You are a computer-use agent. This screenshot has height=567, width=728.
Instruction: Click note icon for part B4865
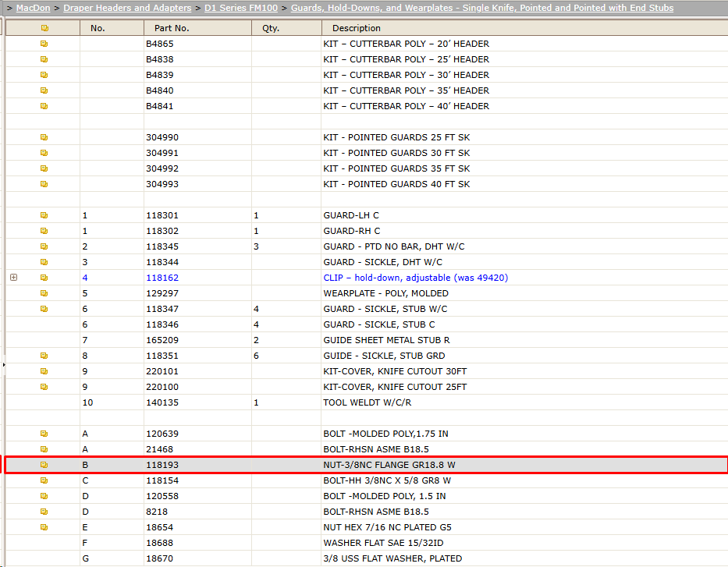[x=44, y=44]
